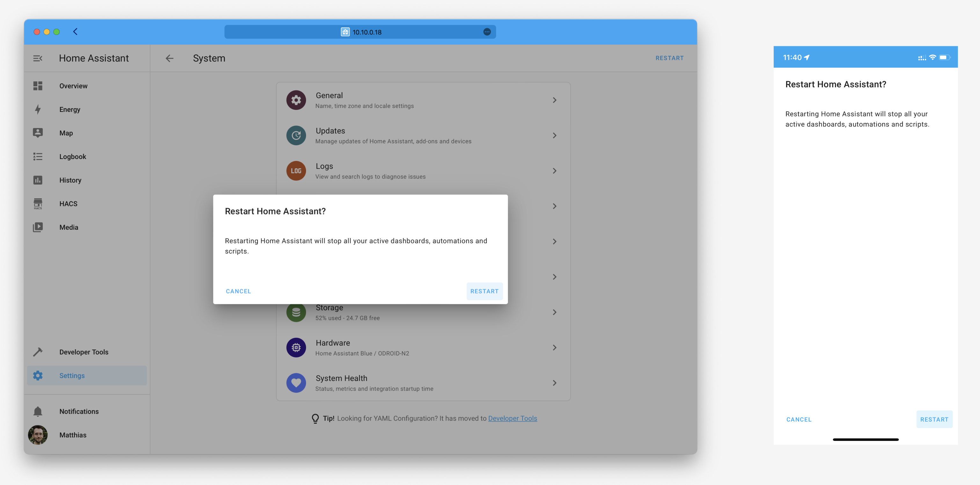Cancel the restart confirmation dialog
The height and width of the screenshot is (485, 980).
(238, 291)
